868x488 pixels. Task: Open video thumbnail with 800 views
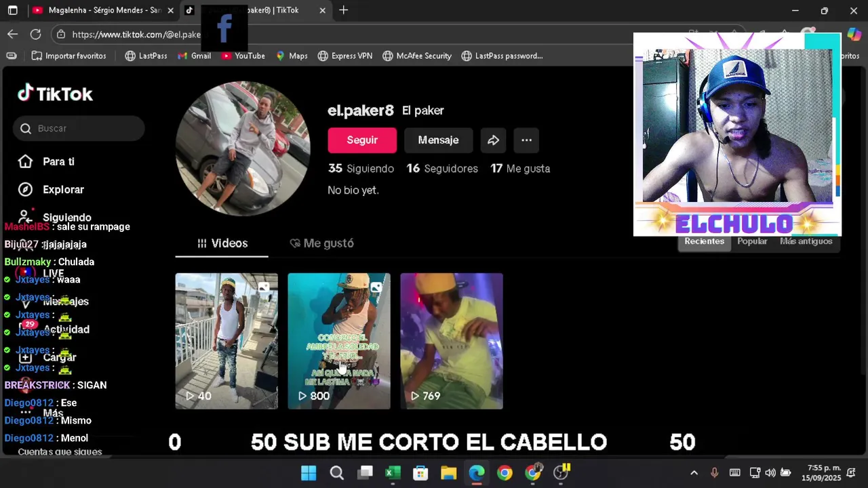tap(339, 341)
